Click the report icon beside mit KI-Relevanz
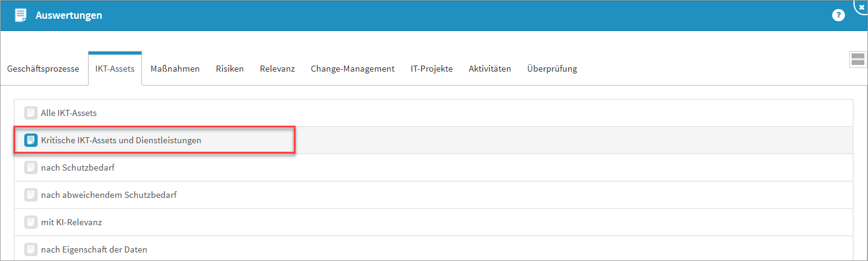This screenshot has width=868, height=261. (x=30, y=222)
